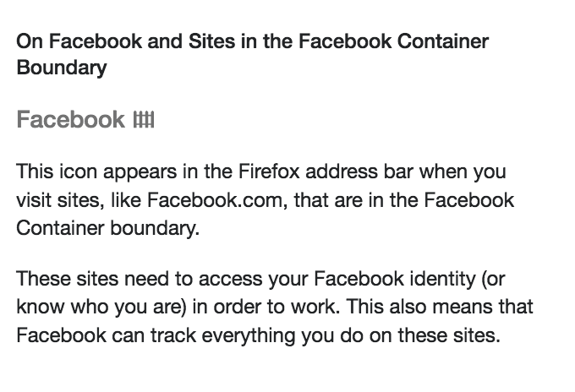Click "This icon appears" paragraph start

coord(80,171)
